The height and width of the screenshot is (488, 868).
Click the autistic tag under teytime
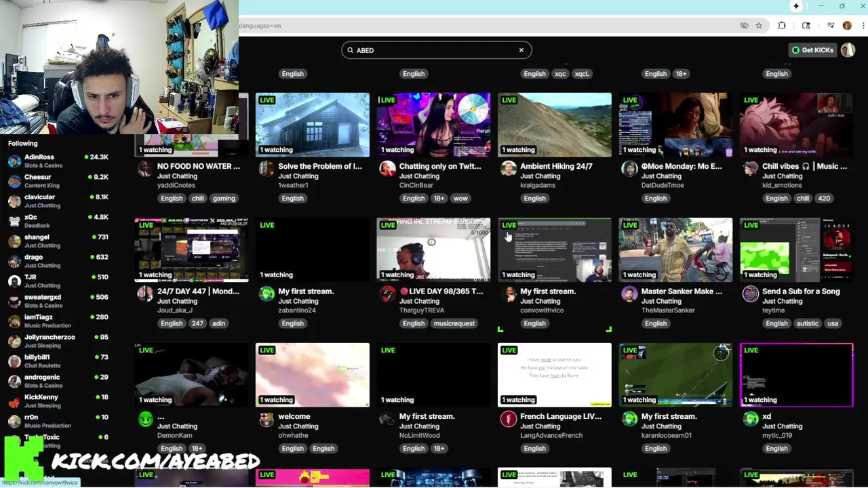[x=807, y=323]
